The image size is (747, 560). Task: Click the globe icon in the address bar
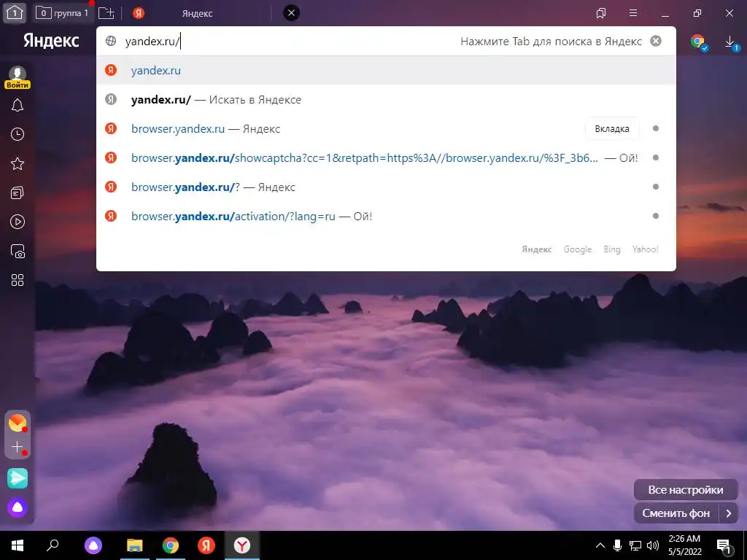pyautogui.click(x=111, y=41)
